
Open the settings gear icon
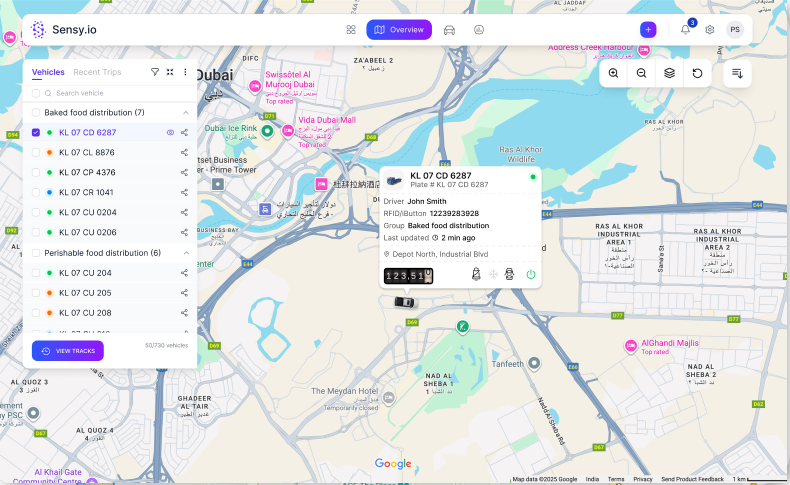[710, 30]
